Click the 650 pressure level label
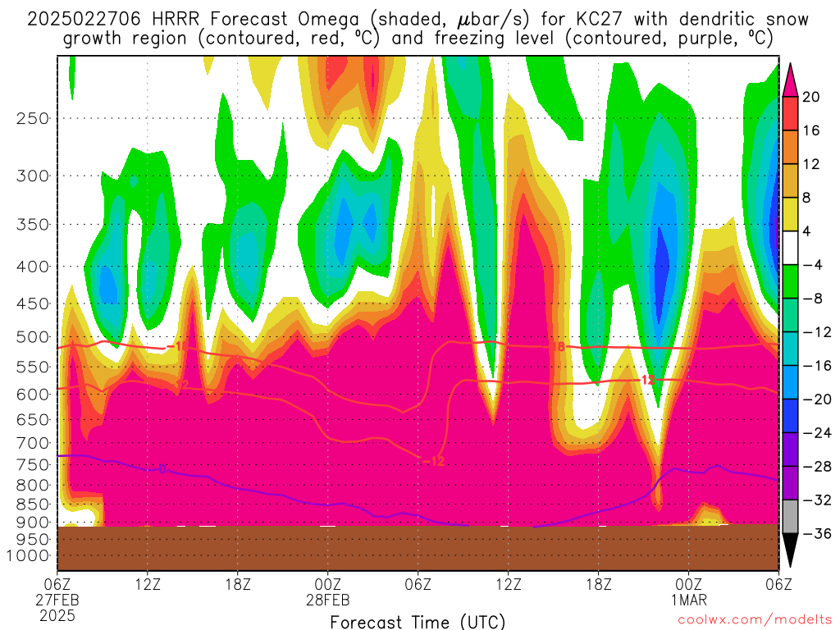The height and width of the screenshot is (630, 840). point(33,419)
